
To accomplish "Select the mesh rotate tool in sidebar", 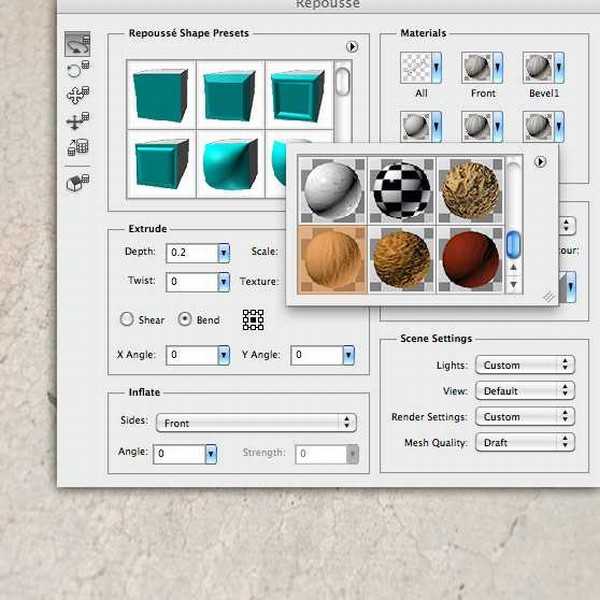I will tap(78, 44).
